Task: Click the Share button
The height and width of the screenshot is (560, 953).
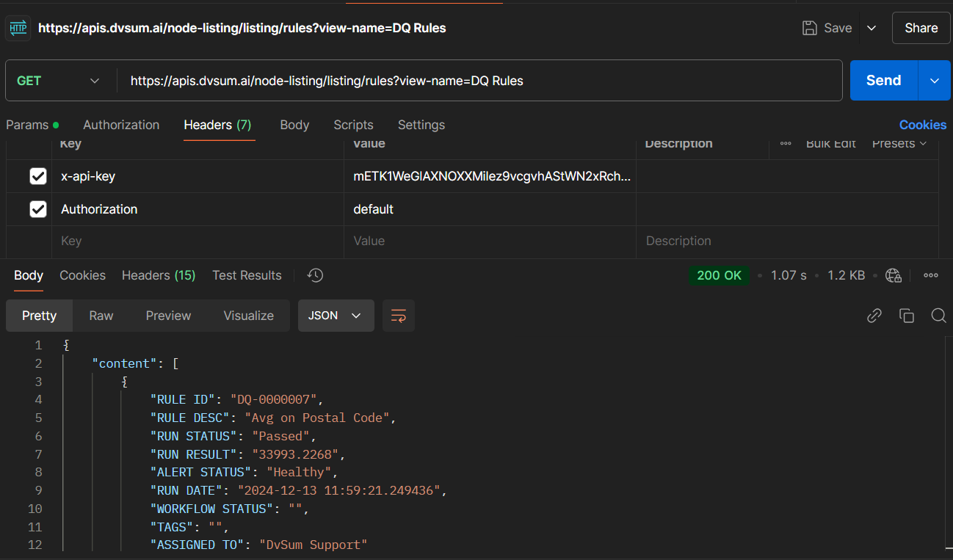Action: click(921, 28)
